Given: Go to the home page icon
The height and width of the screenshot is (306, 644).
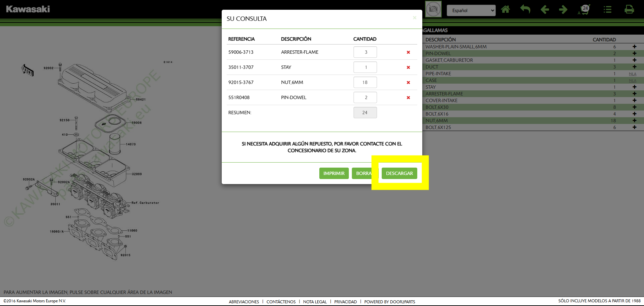Looking at the screenshot, I should click(505, 9).
